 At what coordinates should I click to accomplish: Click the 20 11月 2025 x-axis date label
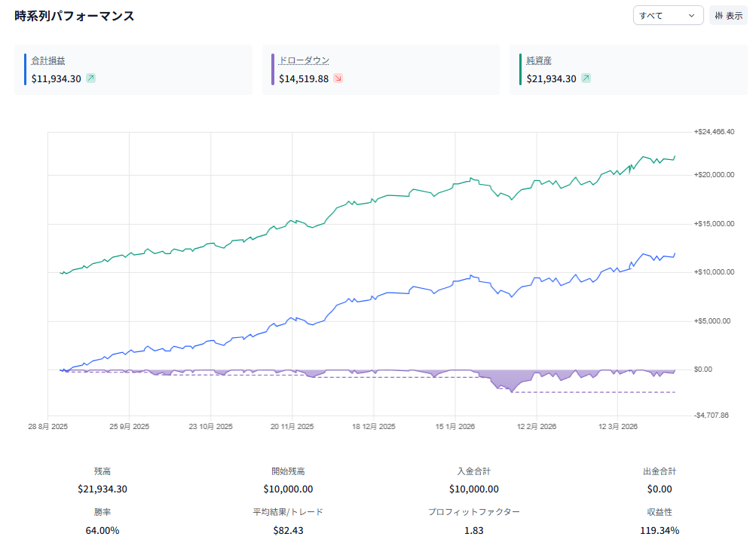pyautogui.click(x=291, y=427)
